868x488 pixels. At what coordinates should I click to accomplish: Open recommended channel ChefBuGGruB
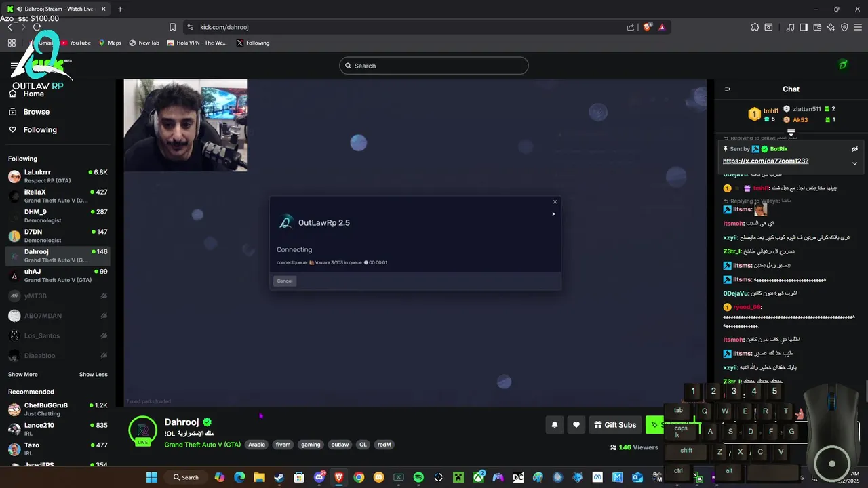point(58,409)
